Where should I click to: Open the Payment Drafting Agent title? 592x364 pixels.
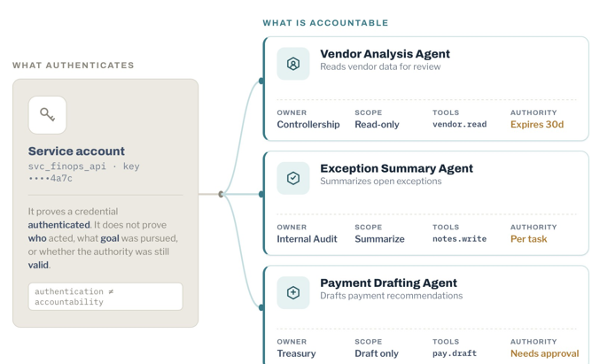(388, 283)
